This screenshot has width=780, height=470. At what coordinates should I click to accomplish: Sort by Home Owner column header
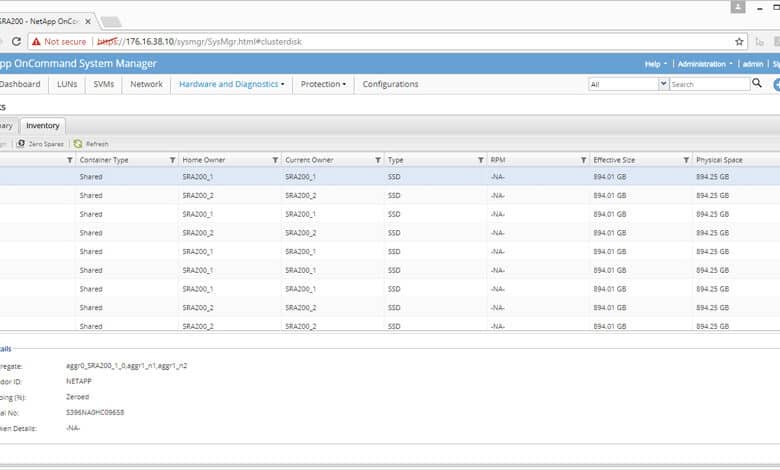point(203,160)
